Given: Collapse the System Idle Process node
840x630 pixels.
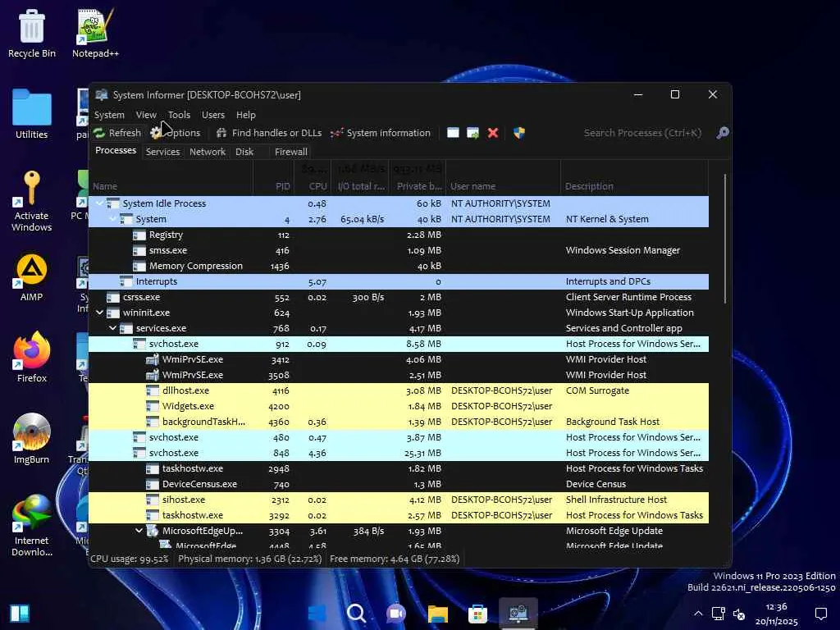Looking at the screenshot, I should tap(99, 203).
